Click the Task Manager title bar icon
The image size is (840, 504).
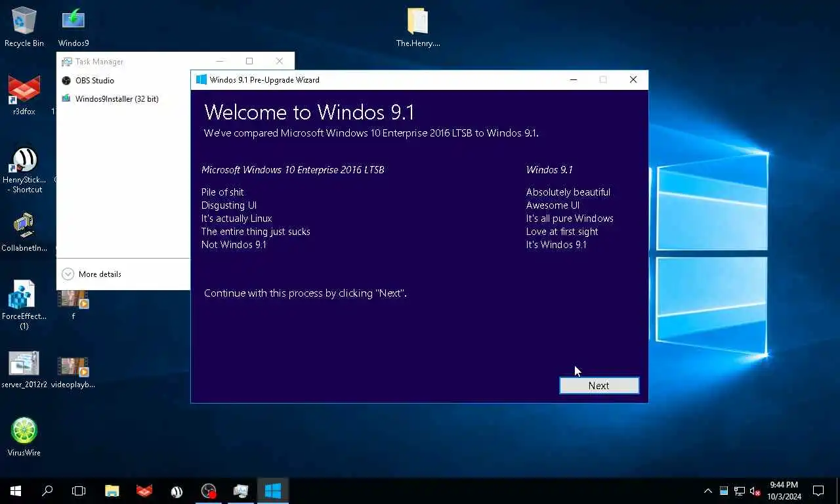click(x=66, y=62)
